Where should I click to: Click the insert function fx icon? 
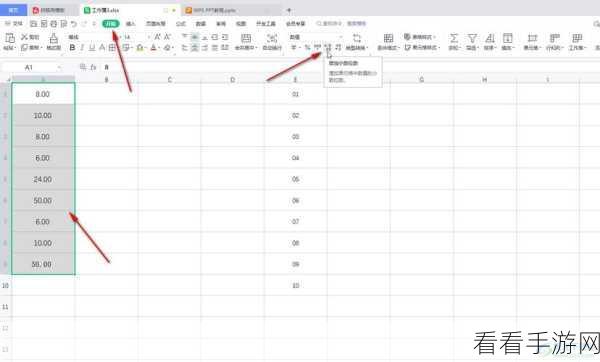pos(93,67)
